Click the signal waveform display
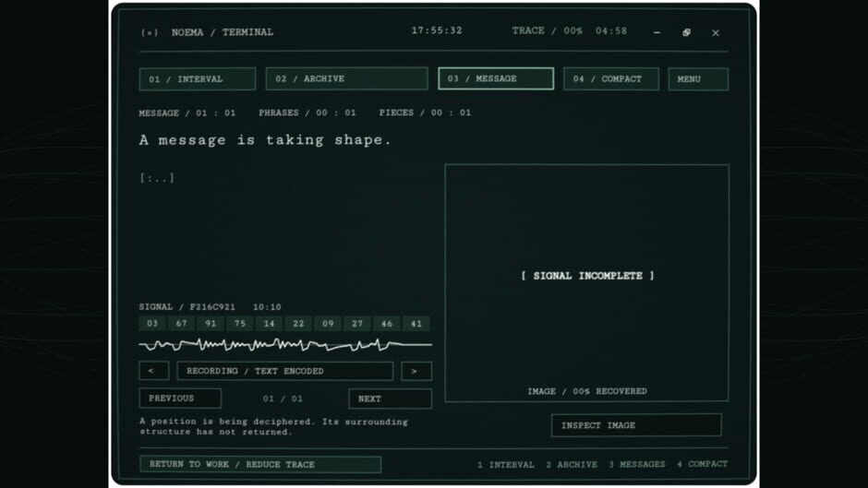Viewport: 868px width, 488px height. tap(285, 345)
